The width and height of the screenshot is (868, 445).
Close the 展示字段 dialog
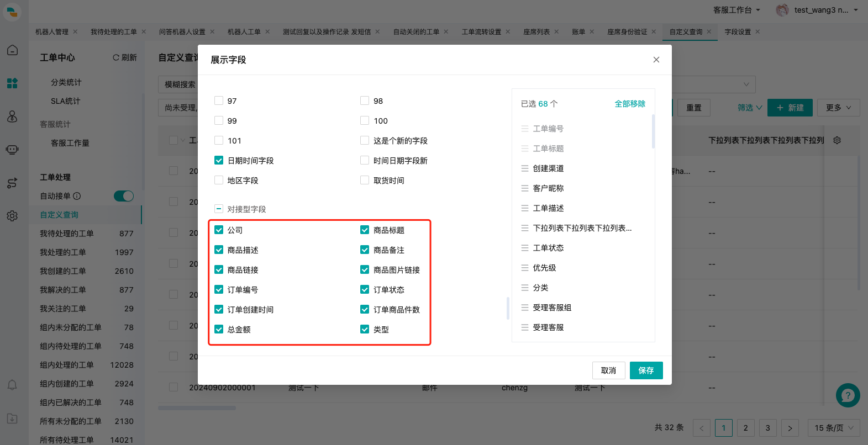tap(656, 60)
